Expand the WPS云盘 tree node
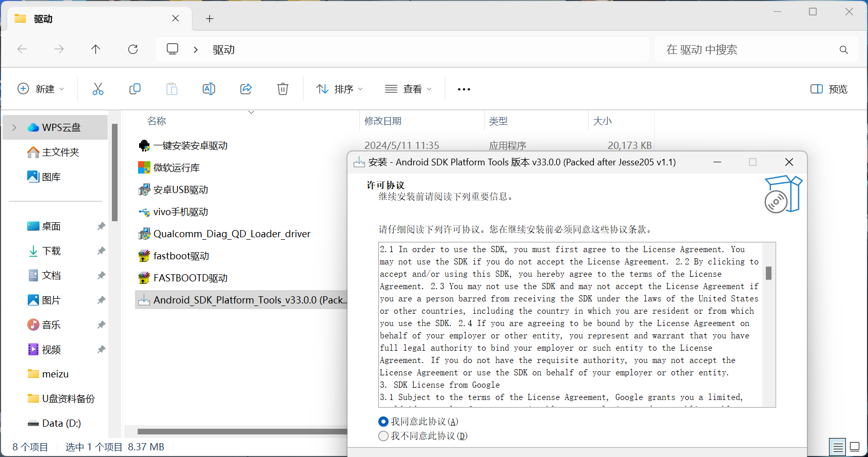868x457 pixels. click(14, 127)
